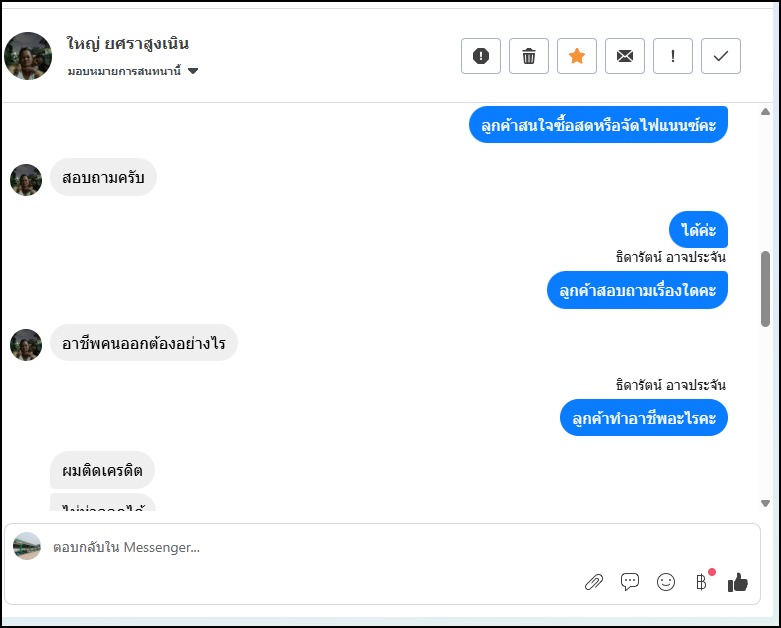
Task: Open saved replies speech bubble icon
Action: [630, 582]
